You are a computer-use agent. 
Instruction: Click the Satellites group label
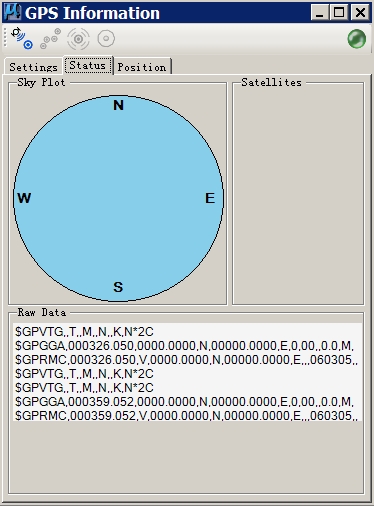271,82
